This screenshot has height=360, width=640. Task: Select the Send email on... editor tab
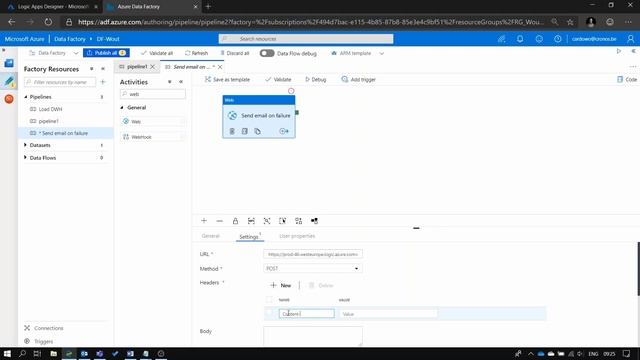[x=191, y=67]
